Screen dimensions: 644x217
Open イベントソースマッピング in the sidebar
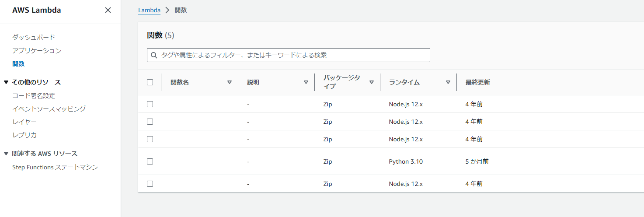click(x=49, y=108)
